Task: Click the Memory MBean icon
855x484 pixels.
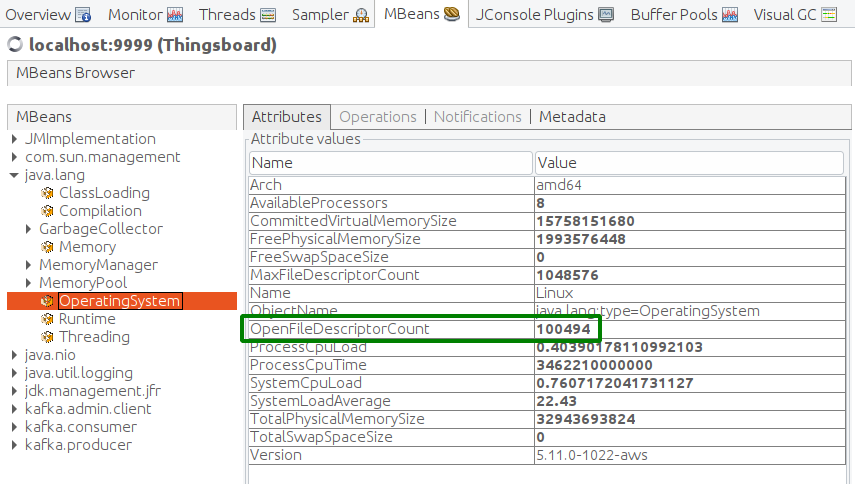Action: click(x=47, y=247)
